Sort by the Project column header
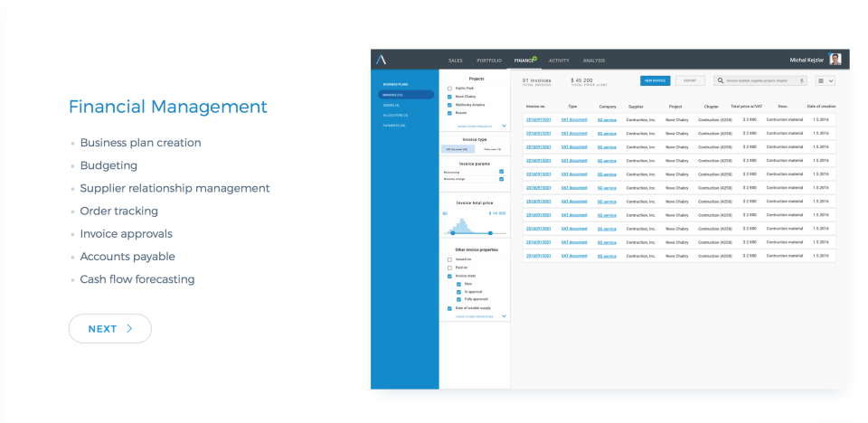This screenshot has width=868, height=423. (675, 107)
